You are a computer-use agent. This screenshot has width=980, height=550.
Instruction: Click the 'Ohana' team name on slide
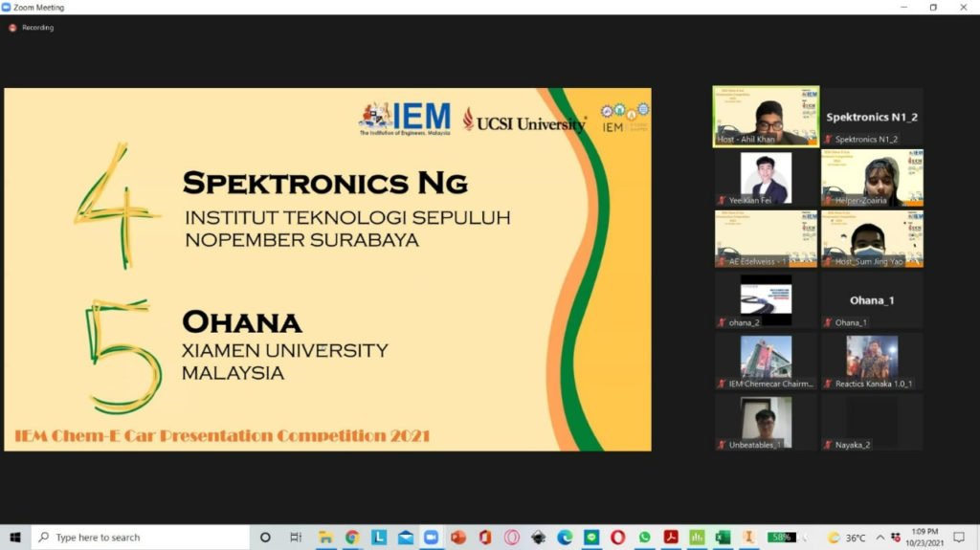coord(242,322)
